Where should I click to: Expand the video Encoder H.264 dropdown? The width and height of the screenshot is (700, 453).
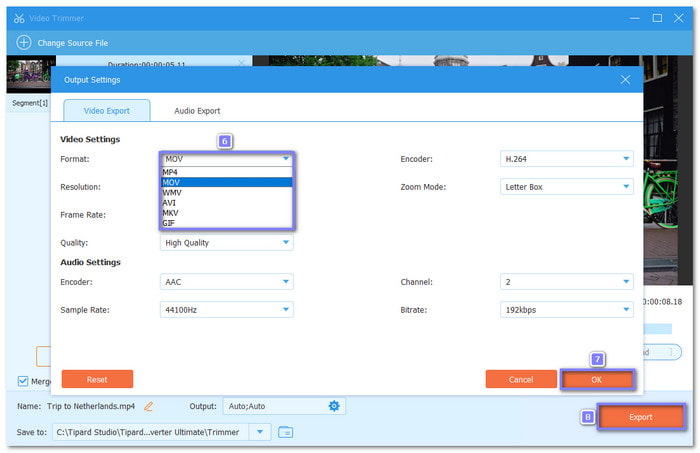(x=566, y=158)
